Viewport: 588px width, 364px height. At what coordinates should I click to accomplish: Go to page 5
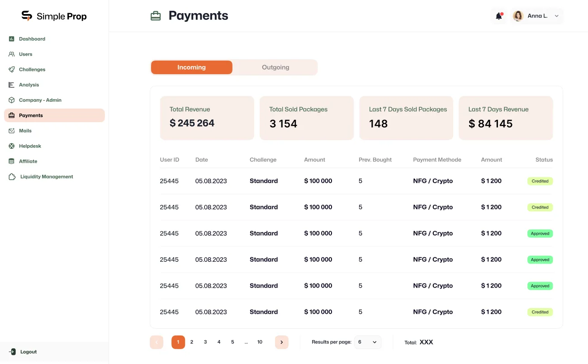pyautogui.click(x=232, y=342)
